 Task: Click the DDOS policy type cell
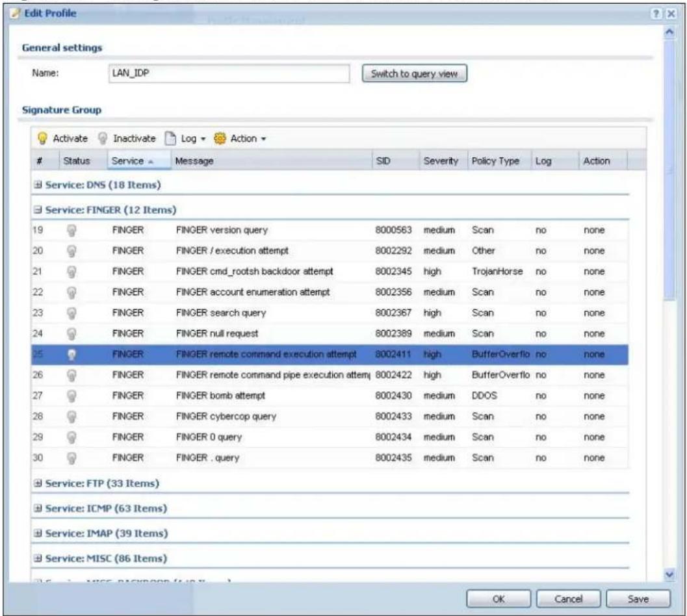coord(484,396)
